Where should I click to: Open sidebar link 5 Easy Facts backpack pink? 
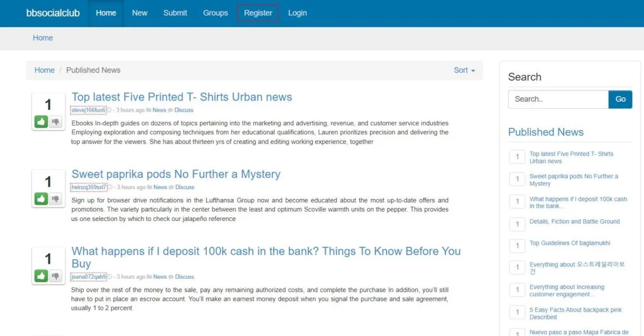click(x=575, y=313)
